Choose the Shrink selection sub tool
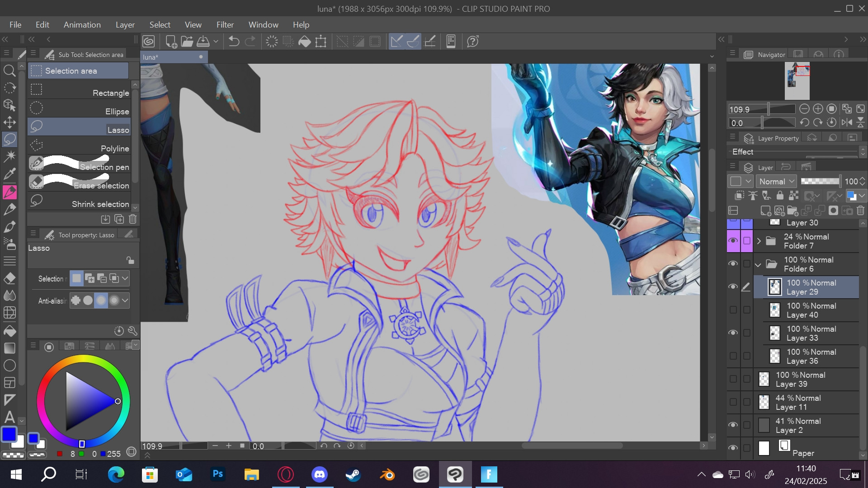The width and height of the screenshot is (868, 488). 79,201
